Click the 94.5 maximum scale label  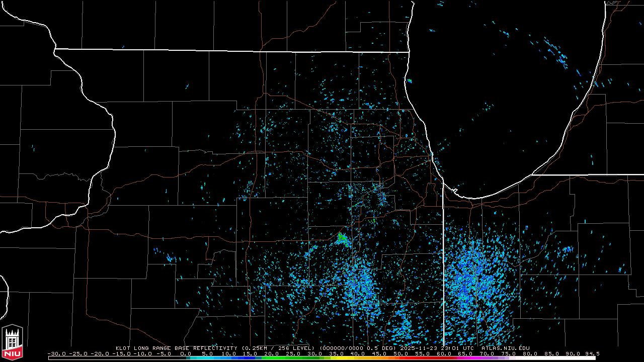tap(591, 354)
